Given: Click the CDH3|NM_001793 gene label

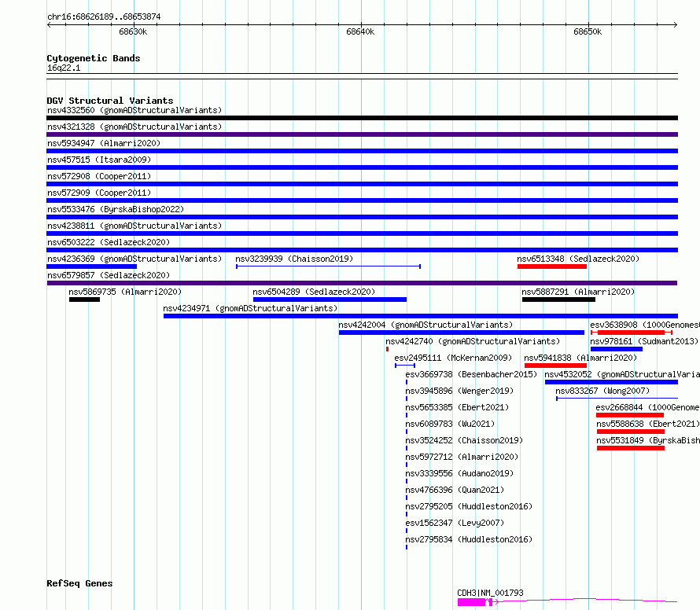Looking at the screenshot, I should [x=490, y=593].
